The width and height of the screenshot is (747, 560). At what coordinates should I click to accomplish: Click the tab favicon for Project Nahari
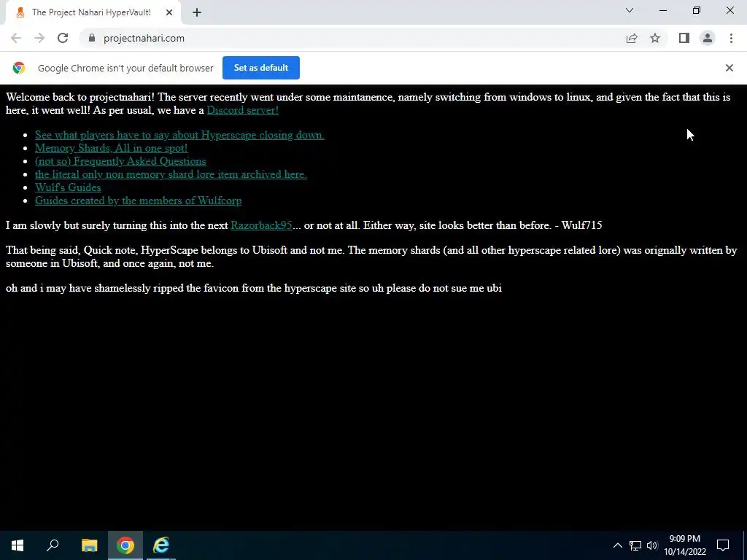20,13
